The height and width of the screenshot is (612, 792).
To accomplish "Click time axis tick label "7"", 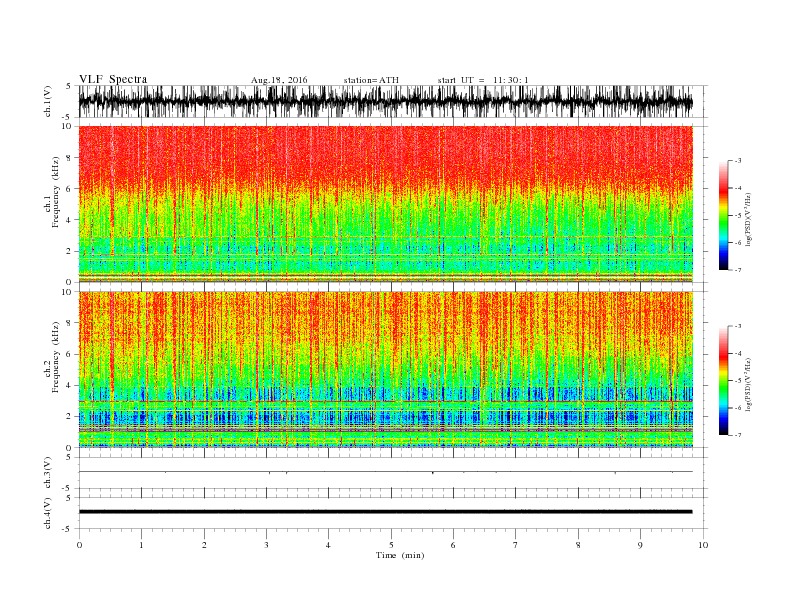I will point(516,545).
